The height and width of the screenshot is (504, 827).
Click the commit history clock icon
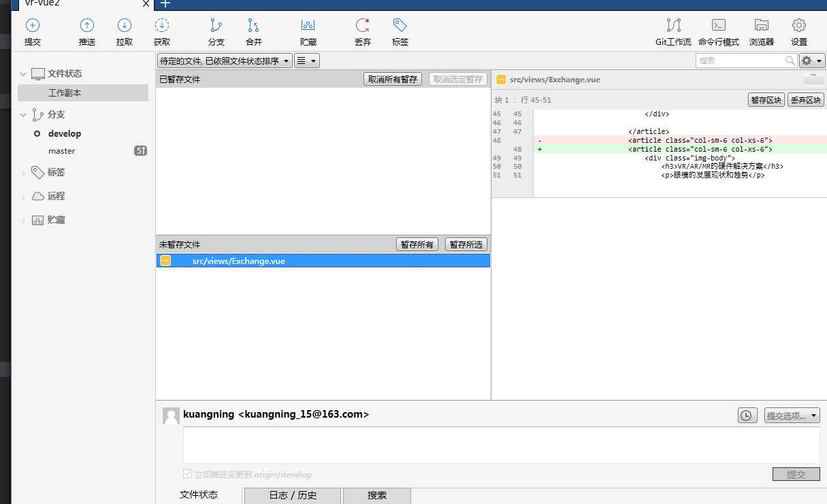pos(747,416)
